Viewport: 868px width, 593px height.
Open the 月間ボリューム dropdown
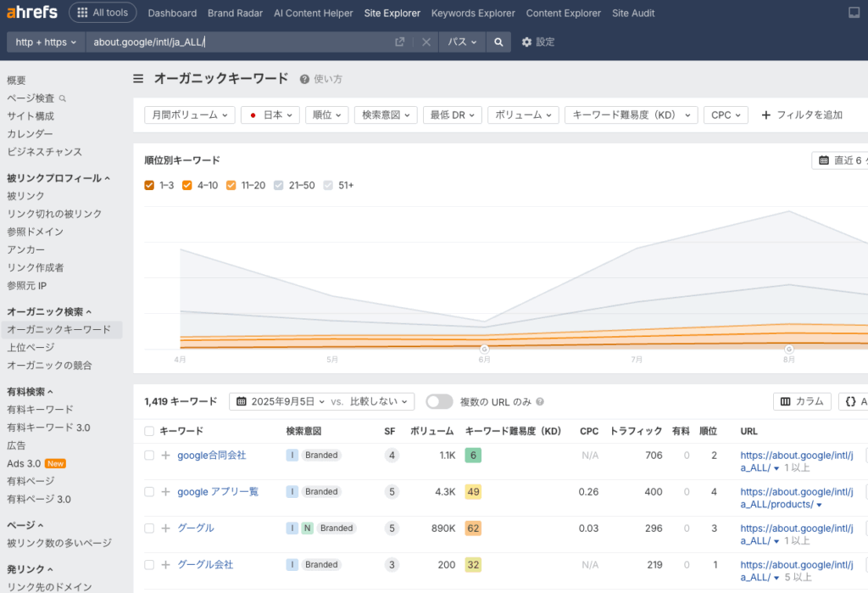[189, 115]
